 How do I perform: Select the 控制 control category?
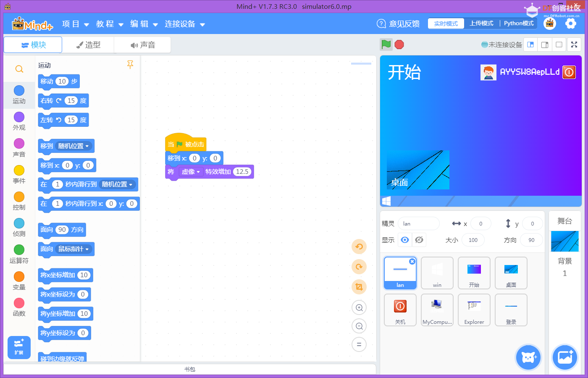click(x=19, y=201)
